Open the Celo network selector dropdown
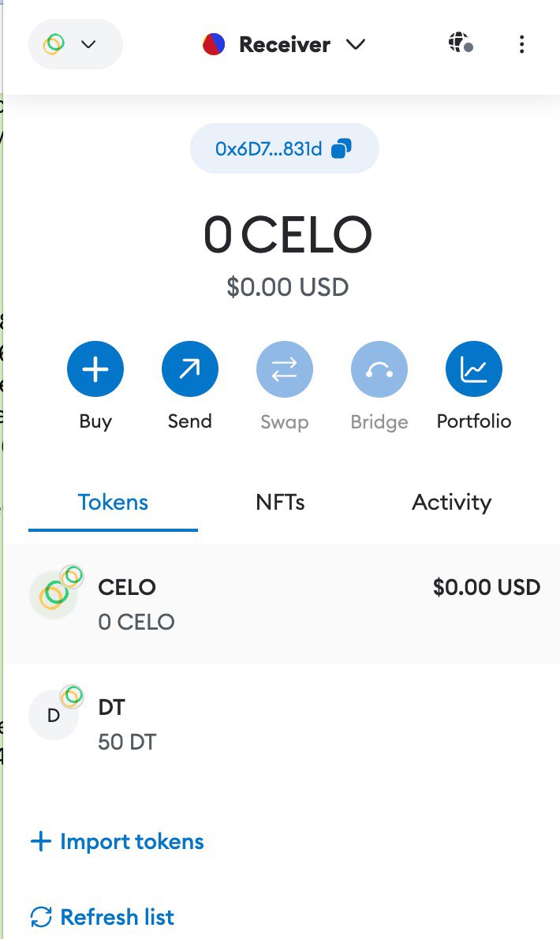 (x=75, y=44)
